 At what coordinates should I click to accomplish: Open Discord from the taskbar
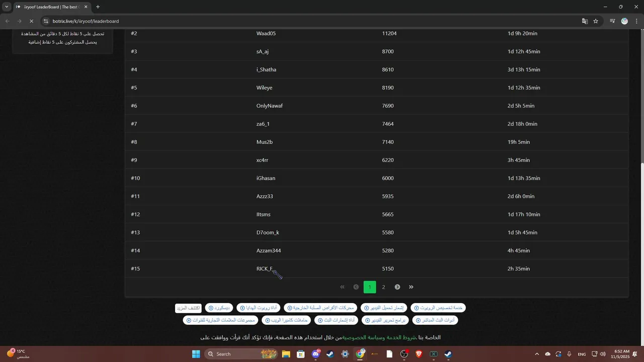(316, 354)
